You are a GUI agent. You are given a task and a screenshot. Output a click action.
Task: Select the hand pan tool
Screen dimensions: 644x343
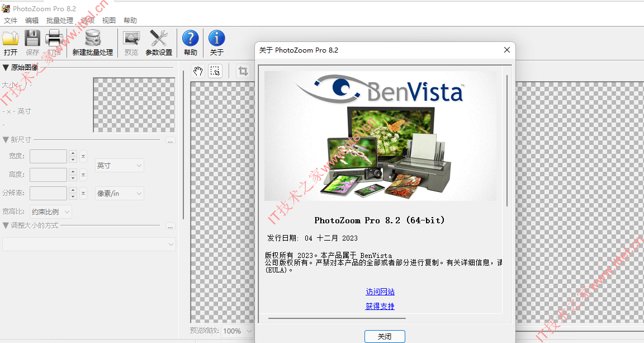coord(198,71)
